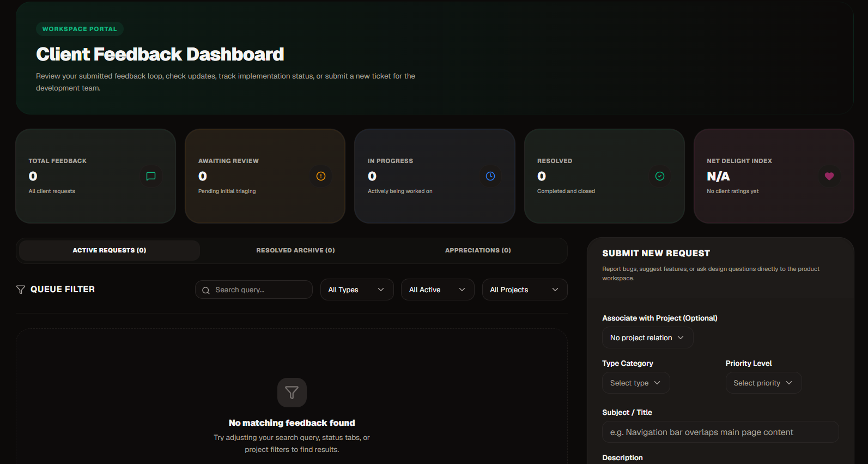868x464 pixels.
Task: Expand the No project relation dropdown
Action: click(x=647, y=338)
